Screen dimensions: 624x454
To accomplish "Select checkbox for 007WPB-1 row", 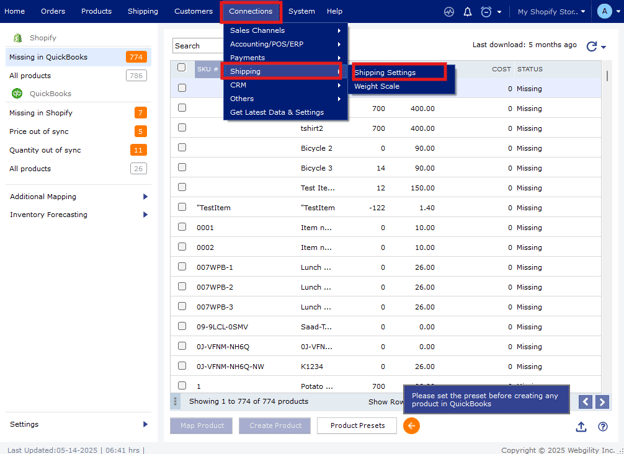I will [181, 267].
